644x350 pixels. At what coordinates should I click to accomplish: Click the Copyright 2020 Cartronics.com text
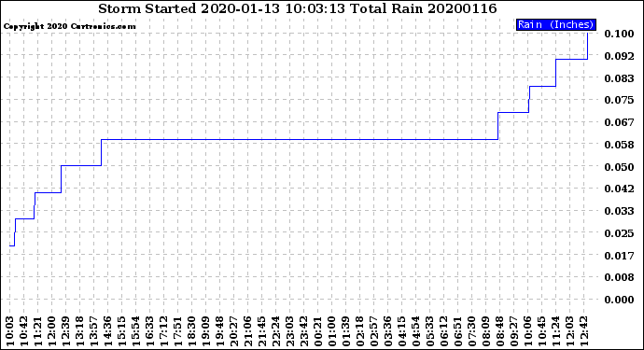[69, 26]
